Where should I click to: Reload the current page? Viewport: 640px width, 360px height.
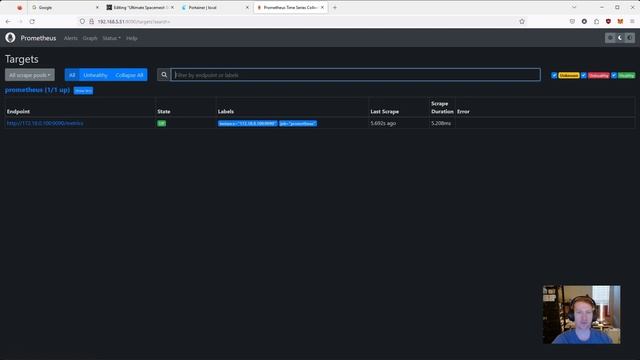(32, 21)
